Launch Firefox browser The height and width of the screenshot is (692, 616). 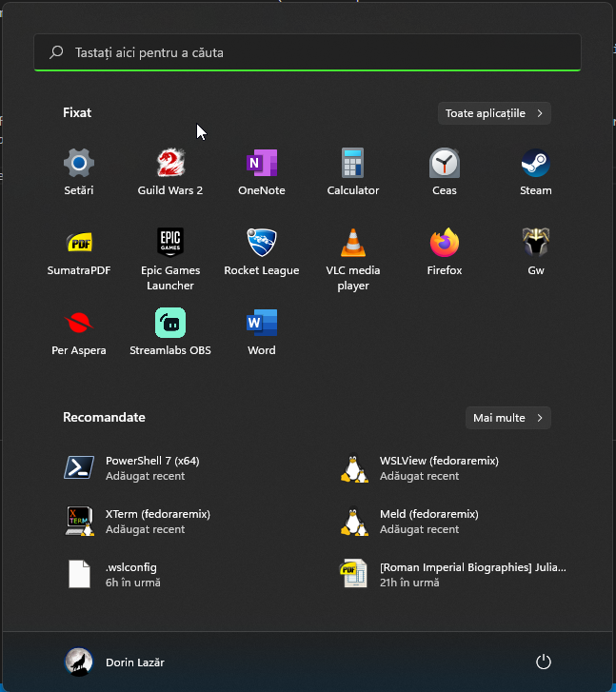[x=445, y=252]
